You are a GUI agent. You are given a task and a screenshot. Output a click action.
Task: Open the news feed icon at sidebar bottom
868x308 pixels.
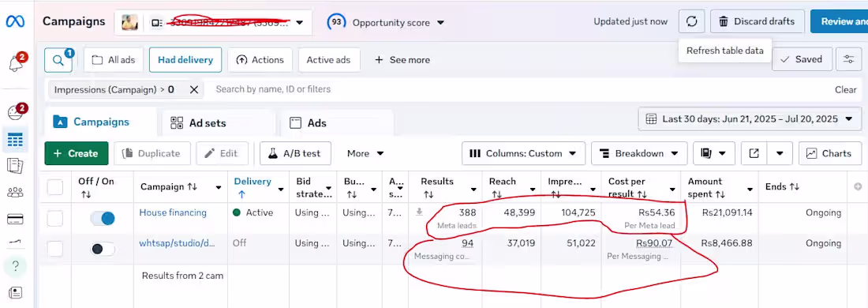pyautogui.click(x=15, y=292)
